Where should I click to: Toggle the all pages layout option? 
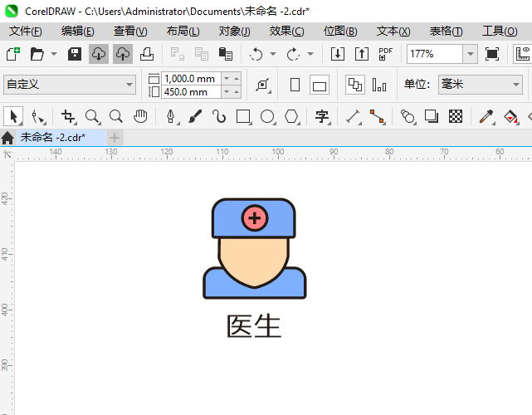[355, 85]
